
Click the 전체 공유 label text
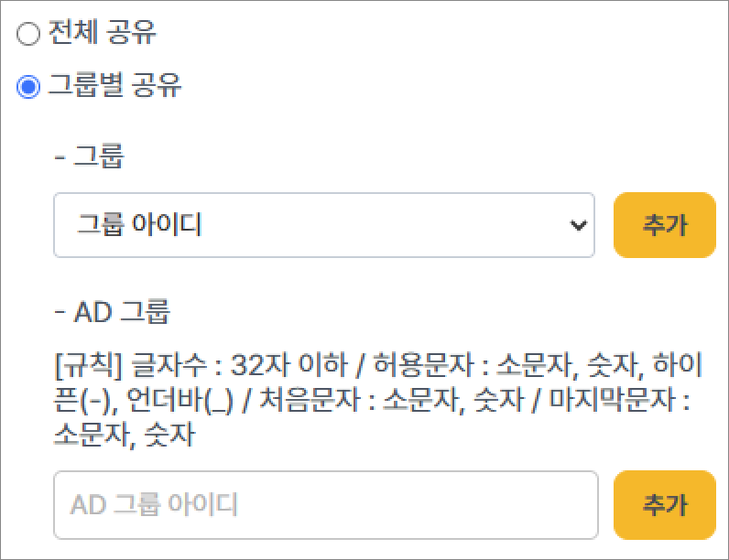102,34
